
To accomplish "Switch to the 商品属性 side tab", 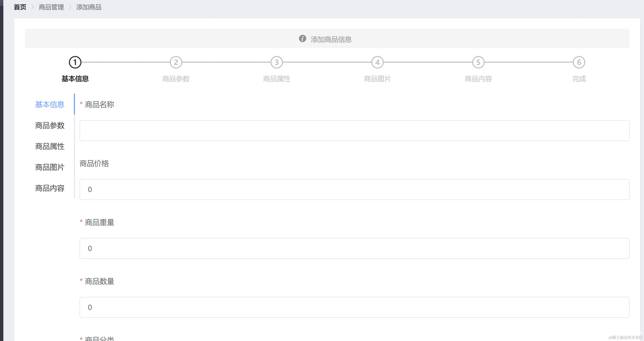I will click(x=50, y=146).
